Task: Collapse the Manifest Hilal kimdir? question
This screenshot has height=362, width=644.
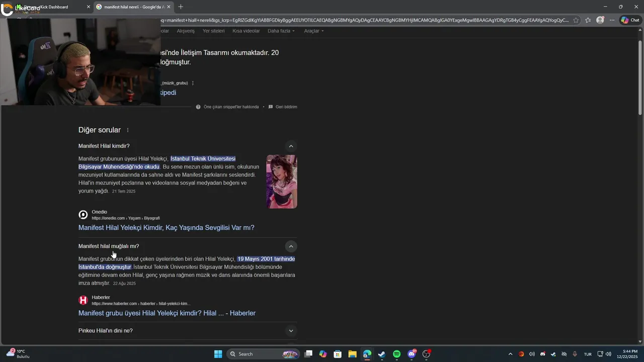Action: tap(291, 146)
